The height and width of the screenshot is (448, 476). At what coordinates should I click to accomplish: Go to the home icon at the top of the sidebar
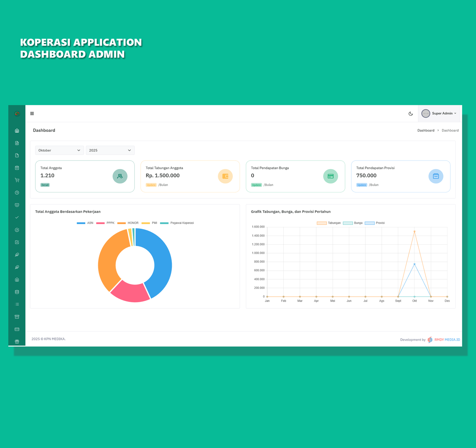(x=17, y=131)
